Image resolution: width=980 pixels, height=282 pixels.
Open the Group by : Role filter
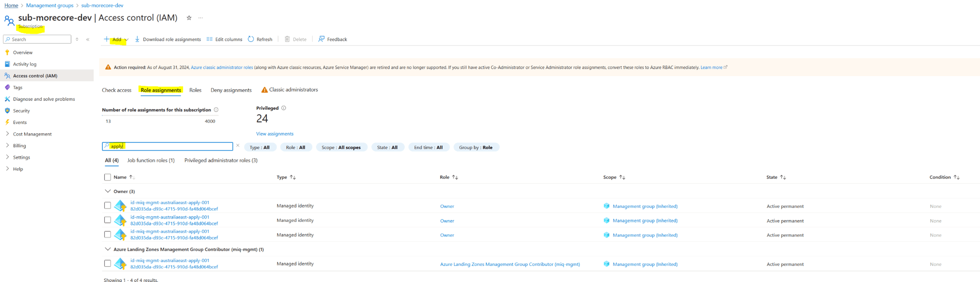[x=476, y=147]
